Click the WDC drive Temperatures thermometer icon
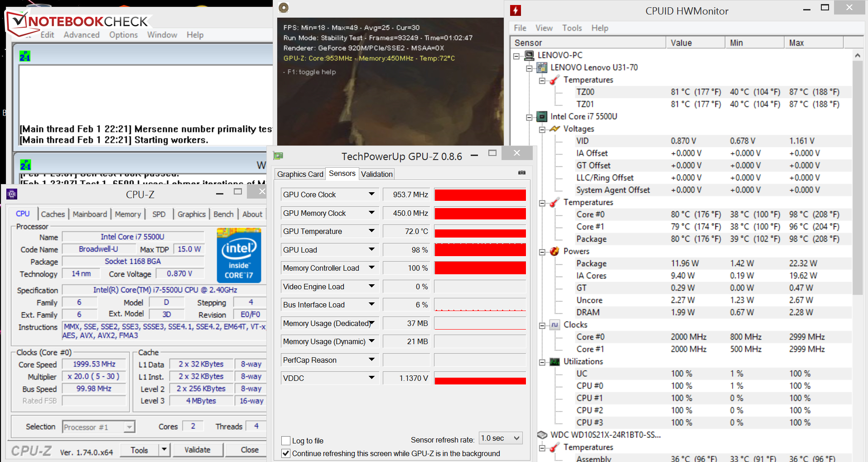The width and height of the screenshot is (868, 462). pos(555,447)
